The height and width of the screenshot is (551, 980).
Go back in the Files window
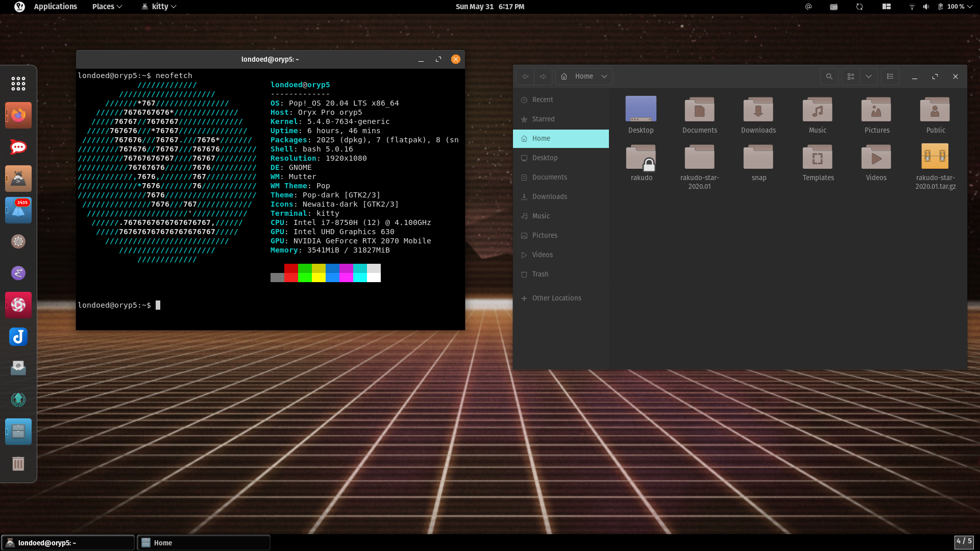[525, 77]
